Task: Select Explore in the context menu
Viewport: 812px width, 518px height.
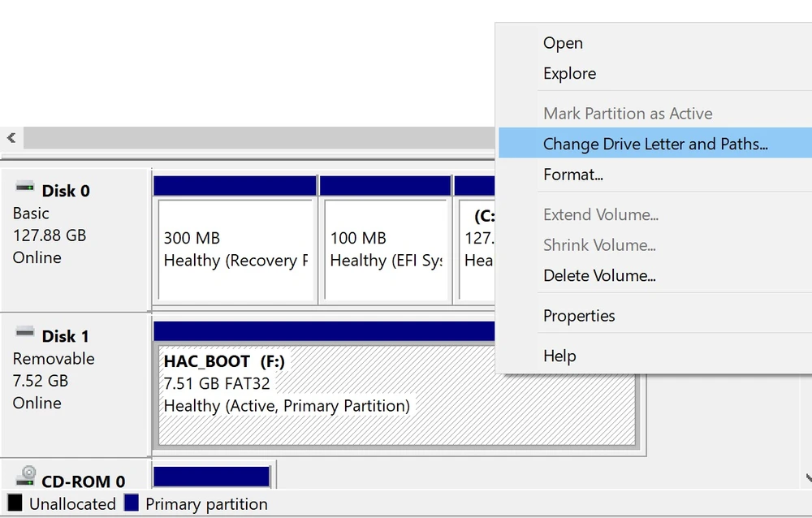Action: click(x=569, y=73)
